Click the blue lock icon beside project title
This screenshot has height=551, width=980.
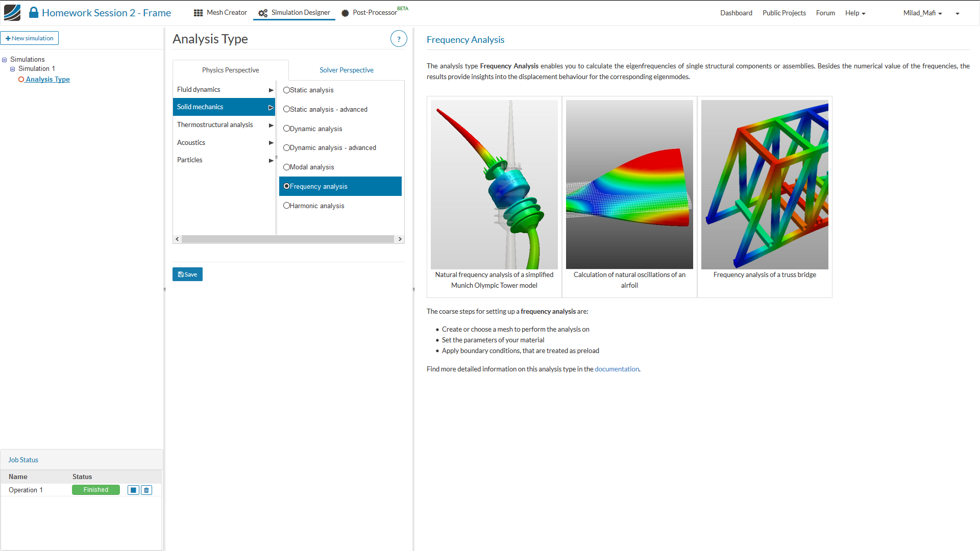tap(34, 12)
